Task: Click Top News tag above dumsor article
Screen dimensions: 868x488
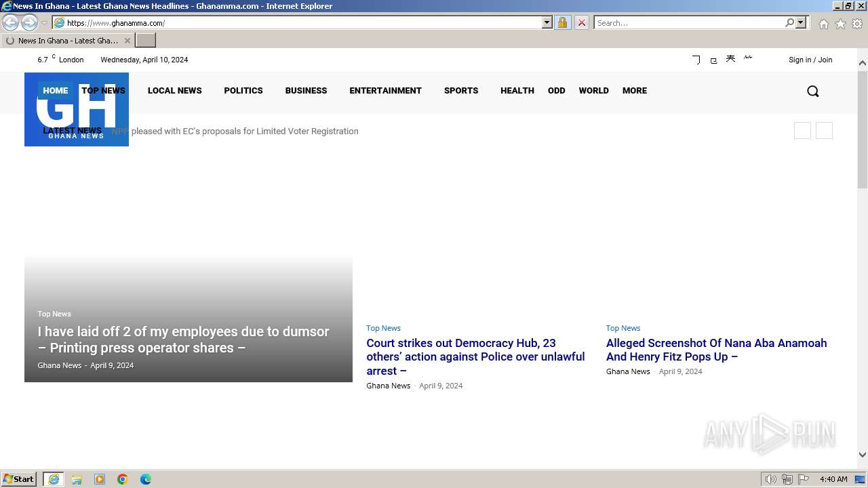Action: [54, 314]
